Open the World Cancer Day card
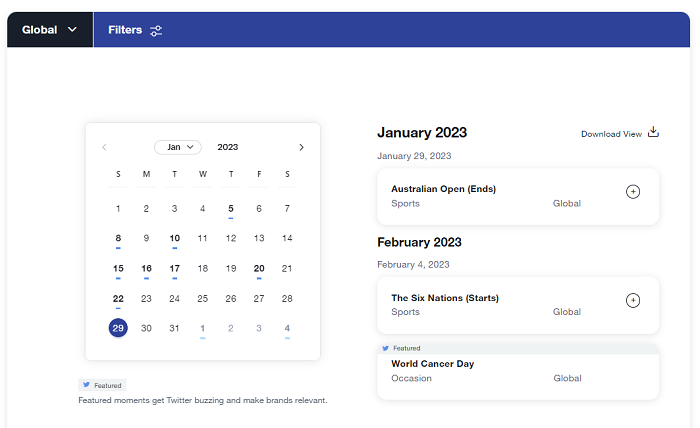Image resolution: width=700 pixels, height=428 pixels. click(x=518, y=371)
